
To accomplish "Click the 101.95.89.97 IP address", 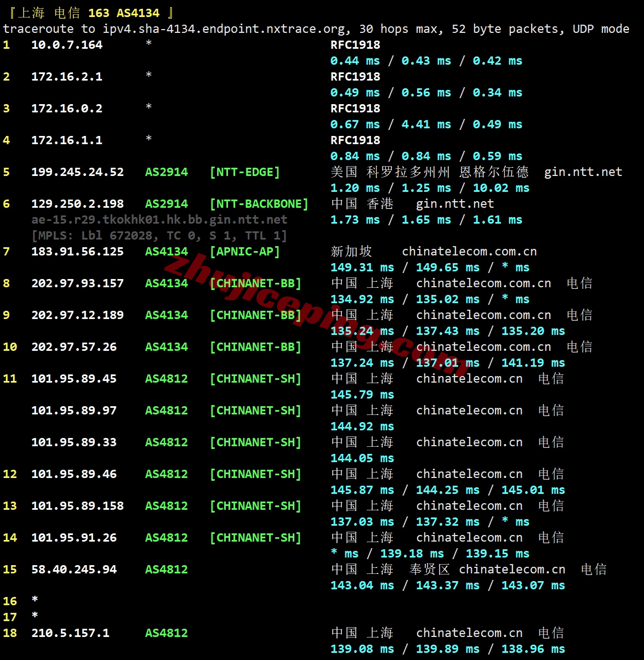I will click(73, 411).
